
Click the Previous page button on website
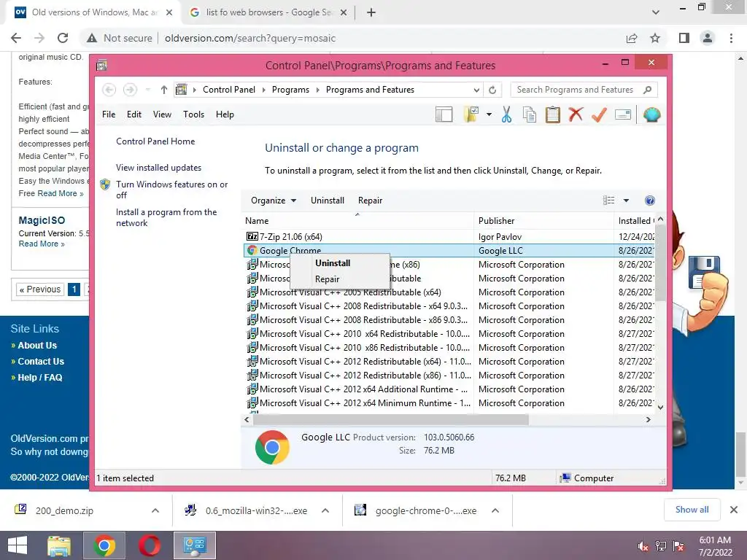point(40,289)
